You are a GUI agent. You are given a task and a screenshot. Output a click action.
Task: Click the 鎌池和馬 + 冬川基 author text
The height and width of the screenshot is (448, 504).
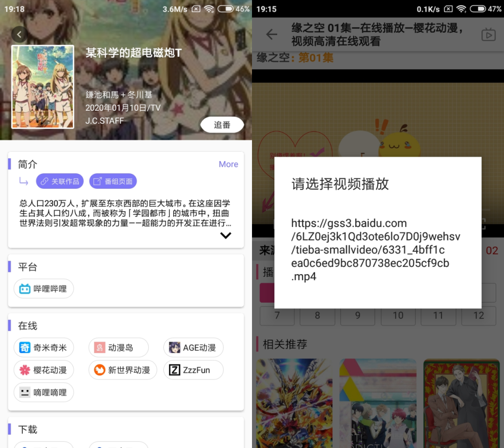pos(119,95)
